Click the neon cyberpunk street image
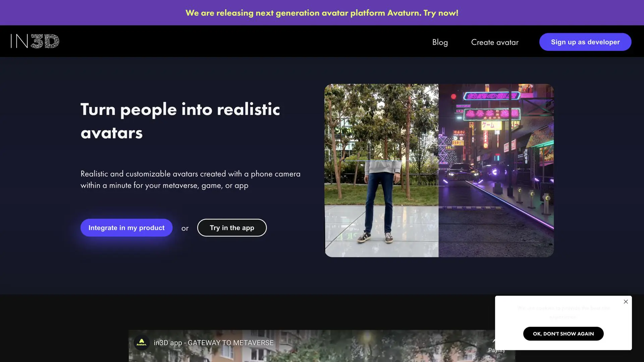 (496, 170)
